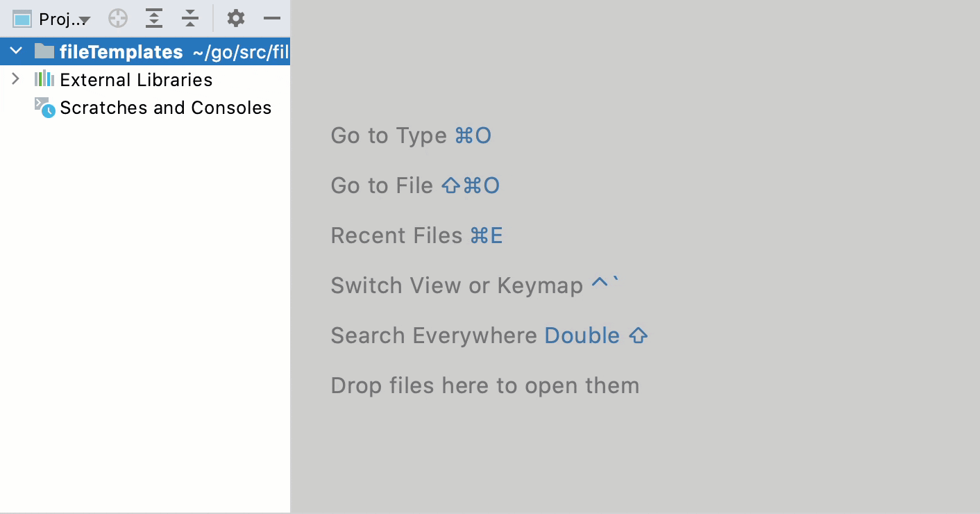Viewport: 980px width, 514px height.
Task: Collapse the fileTemplates root node
Action: click(15, 51)
